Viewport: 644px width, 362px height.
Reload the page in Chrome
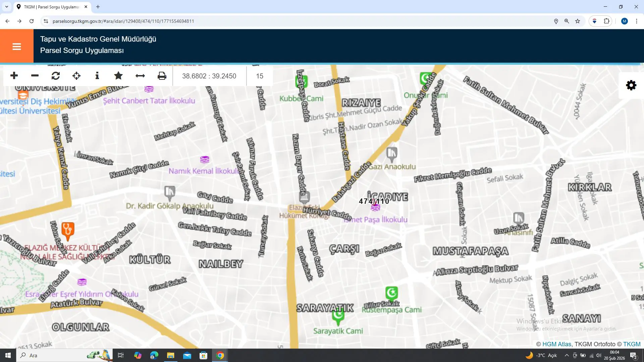tap(32, 21)
